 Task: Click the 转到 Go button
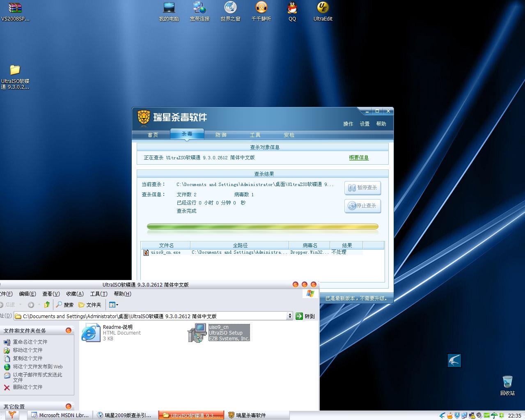click(305, 316)
